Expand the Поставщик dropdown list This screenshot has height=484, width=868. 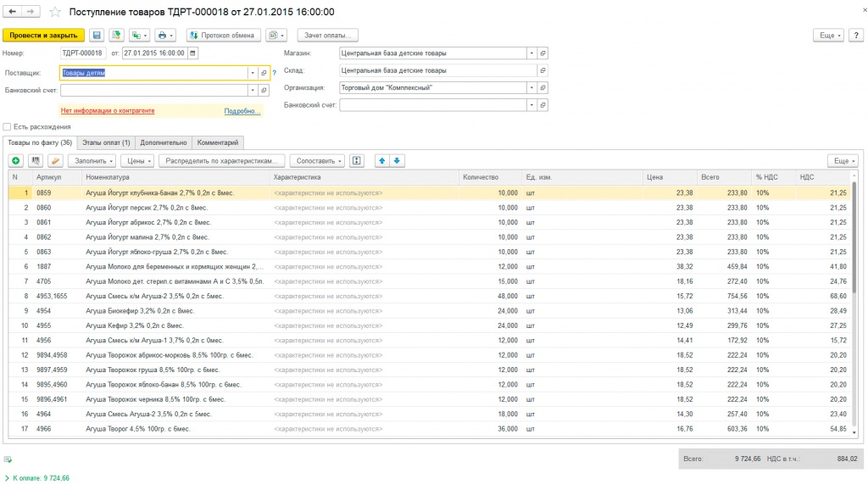pos(253,73)
